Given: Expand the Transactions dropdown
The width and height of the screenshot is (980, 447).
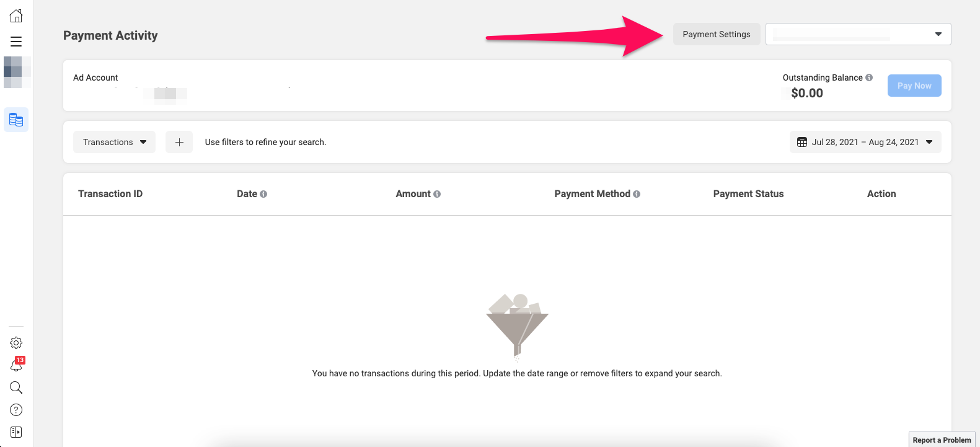Looking at the screenshot, I should pyautogui.click(x=114, y=142).
